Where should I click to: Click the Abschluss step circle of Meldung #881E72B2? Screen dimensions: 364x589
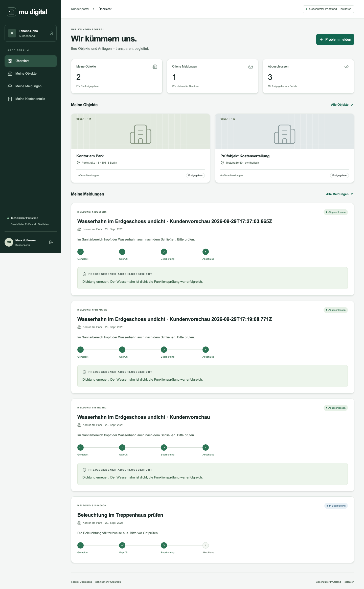pyautogui.click(x=206, y=448)
